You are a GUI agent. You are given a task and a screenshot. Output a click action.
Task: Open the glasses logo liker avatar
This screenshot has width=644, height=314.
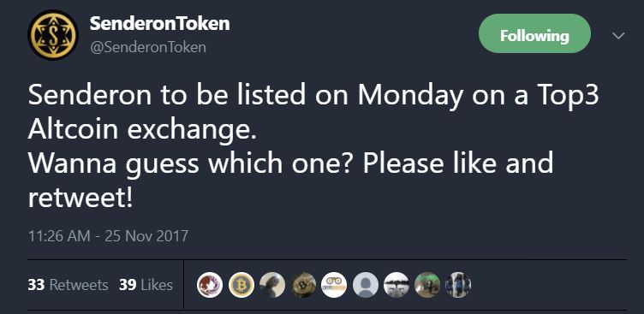334,285
